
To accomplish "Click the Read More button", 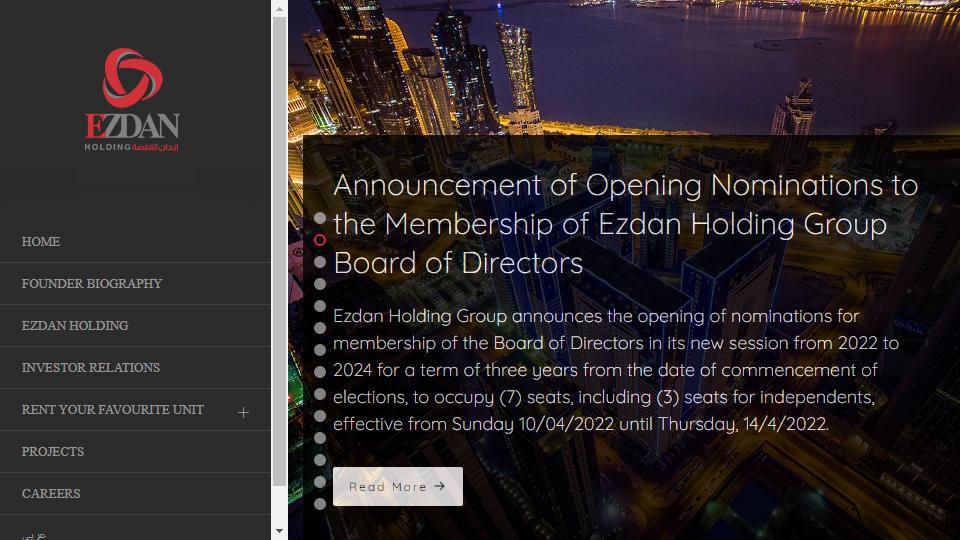I will tap(398, 487).
